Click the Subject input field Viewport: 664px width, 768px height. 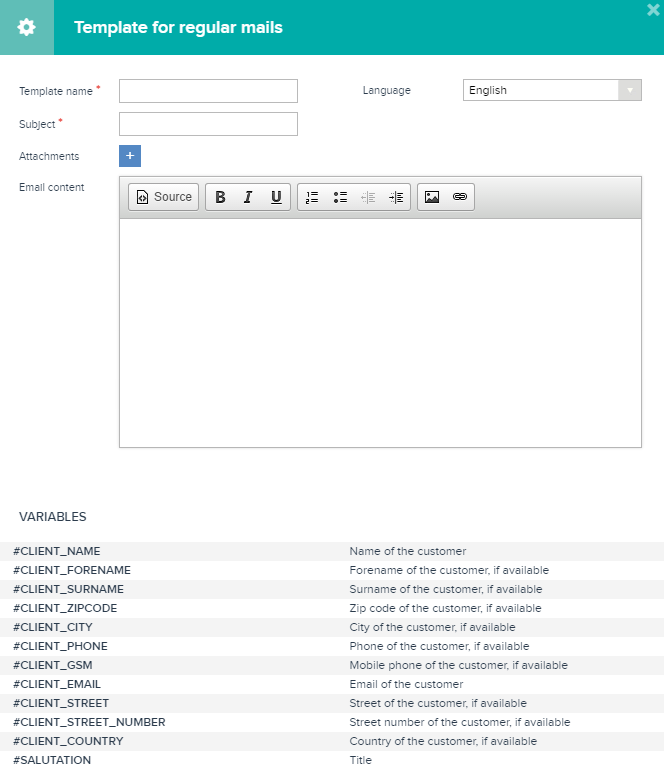[208, 124]
